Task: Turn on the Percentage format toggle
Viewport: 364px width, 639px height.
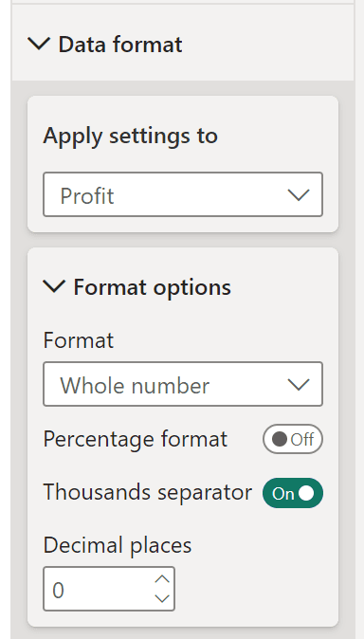Action: pyautogui.click(x=293, y=439)
